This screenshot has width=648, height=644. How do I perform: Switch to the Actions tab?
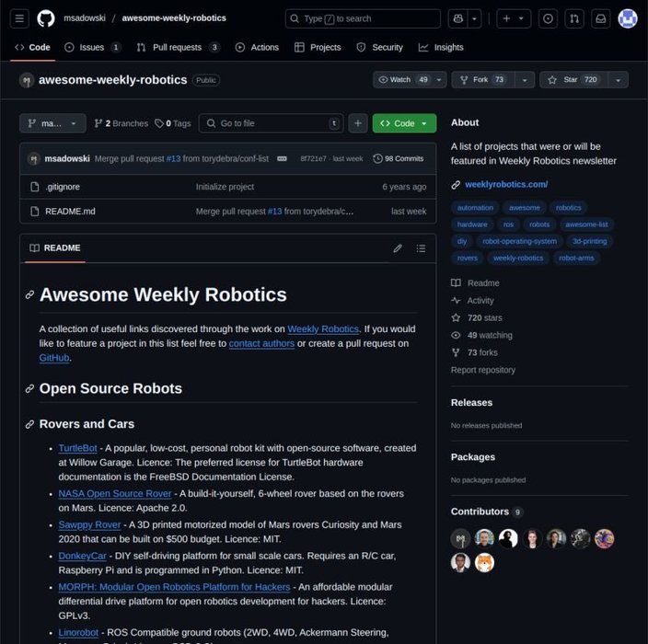(x=257, y=48)
